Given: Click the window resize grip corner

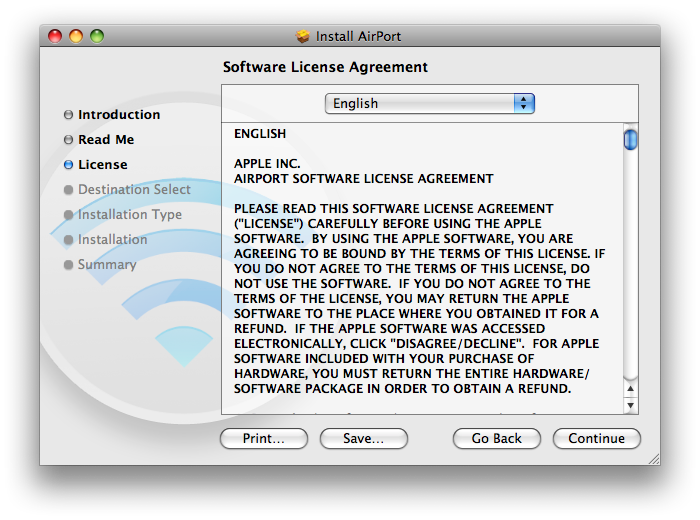Looking at the screenshot, I should point(654,459).
